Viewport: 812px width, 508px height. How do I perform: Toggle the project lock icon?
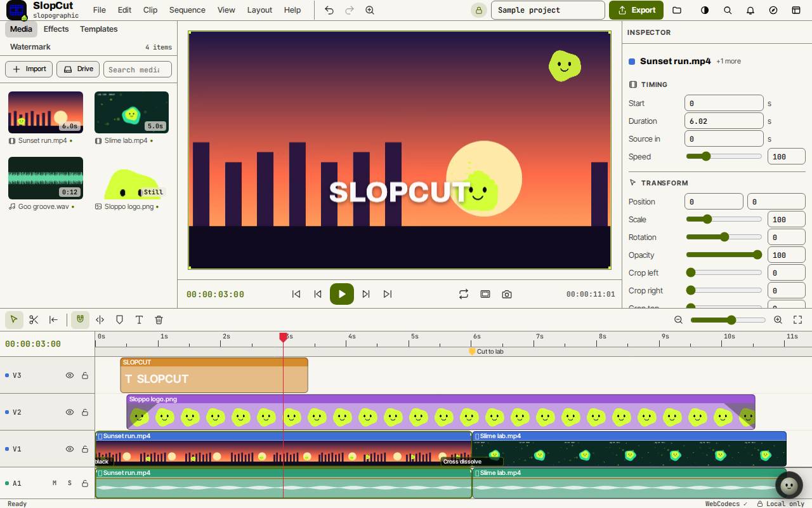click(x=478, y=10)
